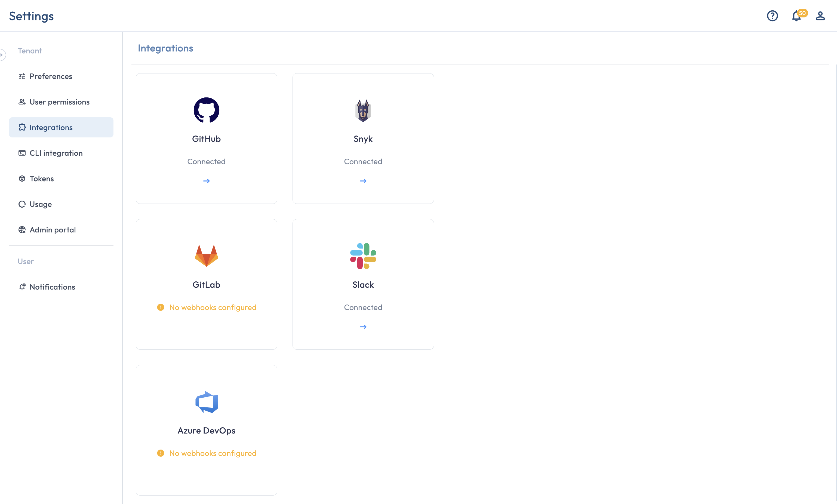Click Snyk's Connected status text

(363, 162)
